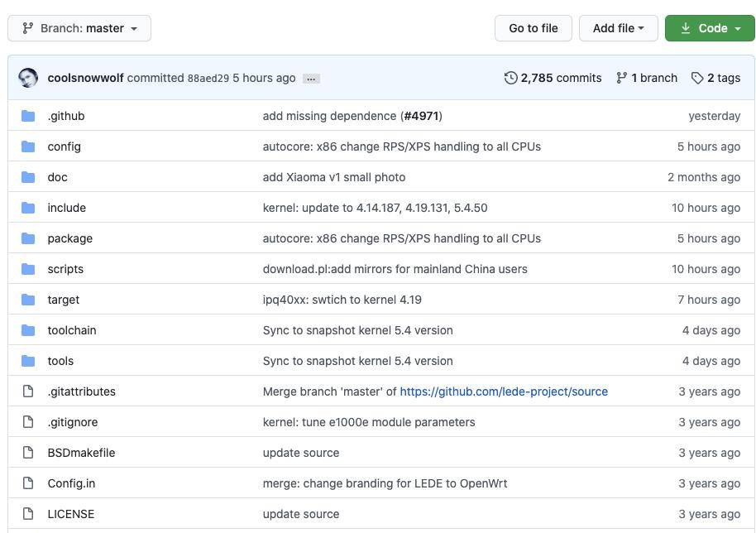Open commit hash 88aed29
This screenshot has height=533, width=756.
208,79
